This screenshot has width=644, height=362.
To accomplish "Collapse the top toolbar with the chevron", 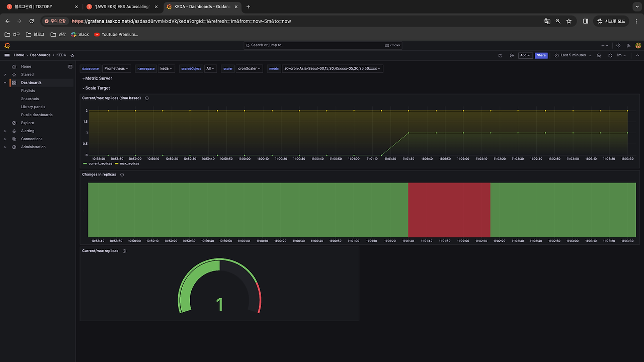I will [638, 55].
